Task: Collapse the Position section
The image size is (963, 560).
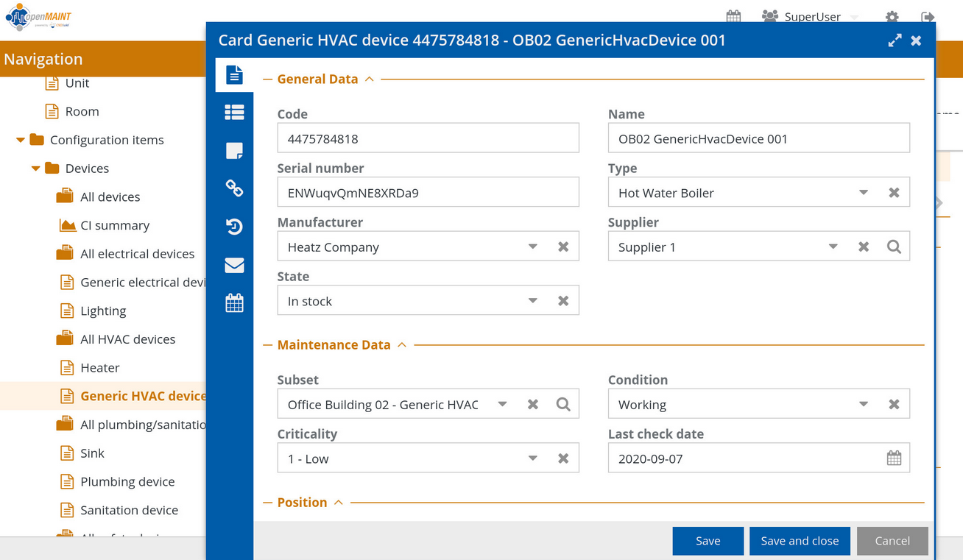Action: tap(339, 502)
